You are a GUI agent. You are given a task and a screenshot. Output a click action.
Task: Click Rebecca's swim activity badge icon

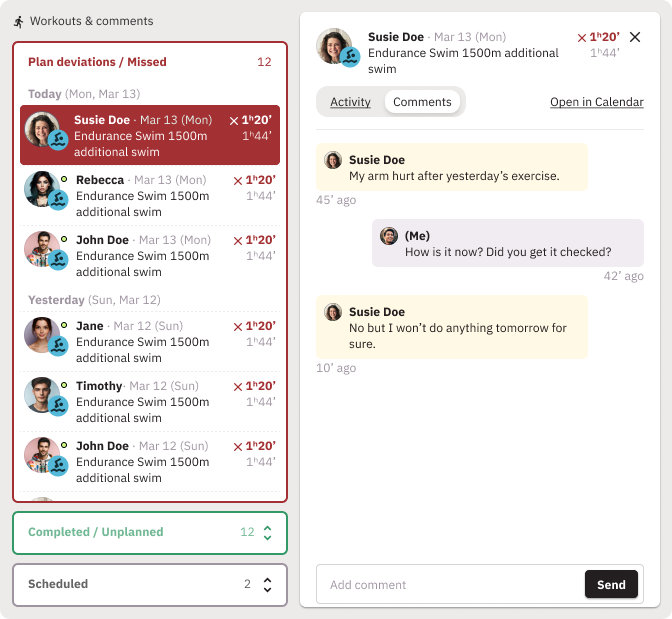(x=59, y=200)
